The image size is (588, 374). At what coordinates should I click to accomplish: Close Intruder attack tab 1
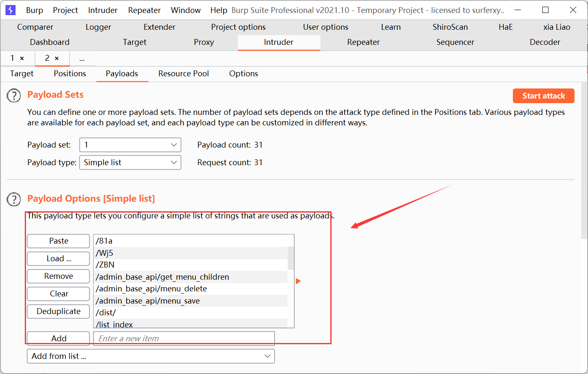click(x=22, y=58)
